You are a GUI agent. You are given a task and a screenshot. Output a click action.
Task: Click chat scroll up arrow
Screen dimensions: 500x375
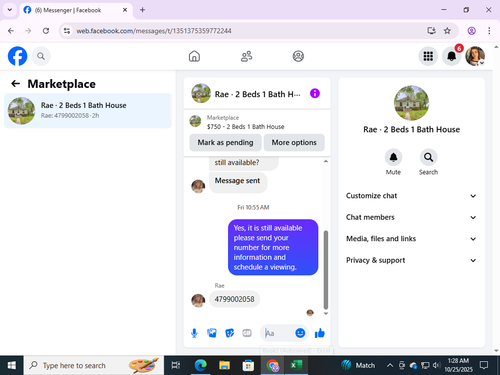[x=326, y=161]
